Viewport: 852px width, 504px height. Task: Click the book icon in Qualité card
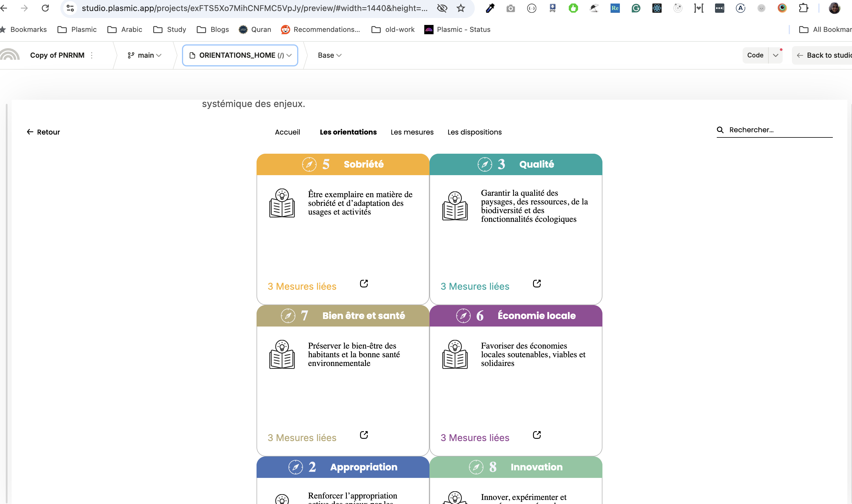click(x=455, y=206)
